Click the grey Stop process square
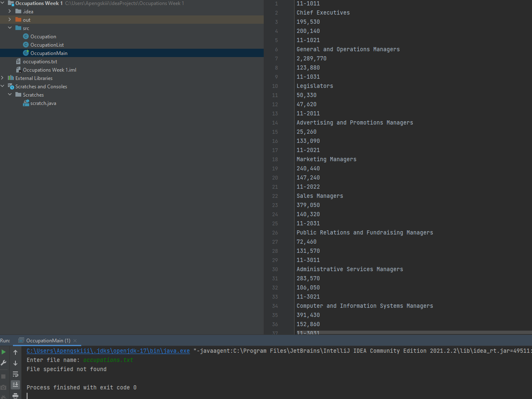This screenshot has width=532, height=399. tap(4, 376)
